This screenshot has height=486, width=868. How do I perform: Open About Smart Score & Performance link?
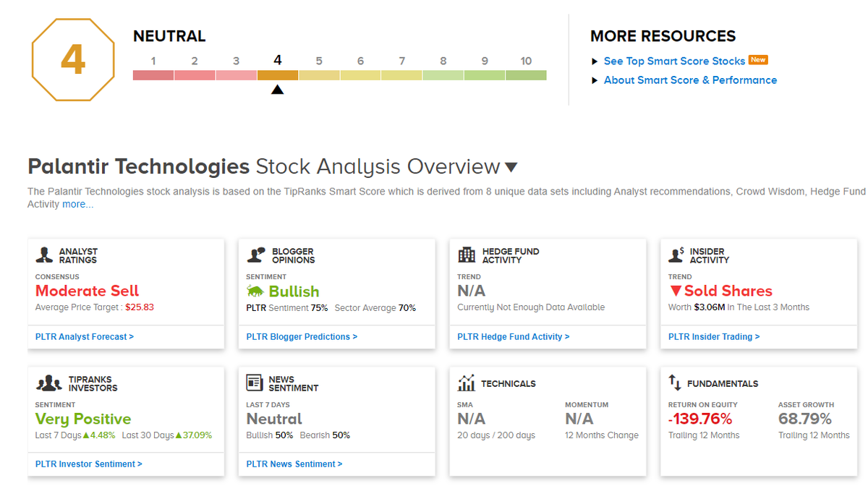point(690,80)
